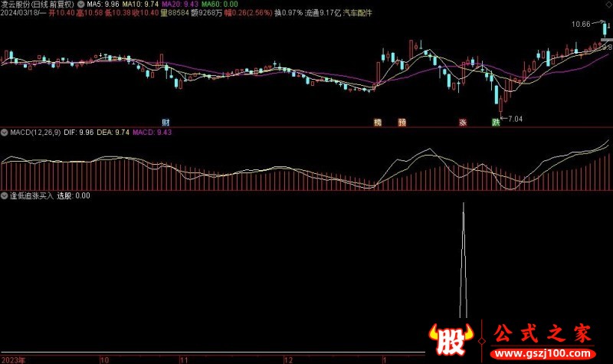Image resolution: width=613 pixels, height=364 pixels.
Task: Click the 7.04 lowest price label
Action: [515, 119]
